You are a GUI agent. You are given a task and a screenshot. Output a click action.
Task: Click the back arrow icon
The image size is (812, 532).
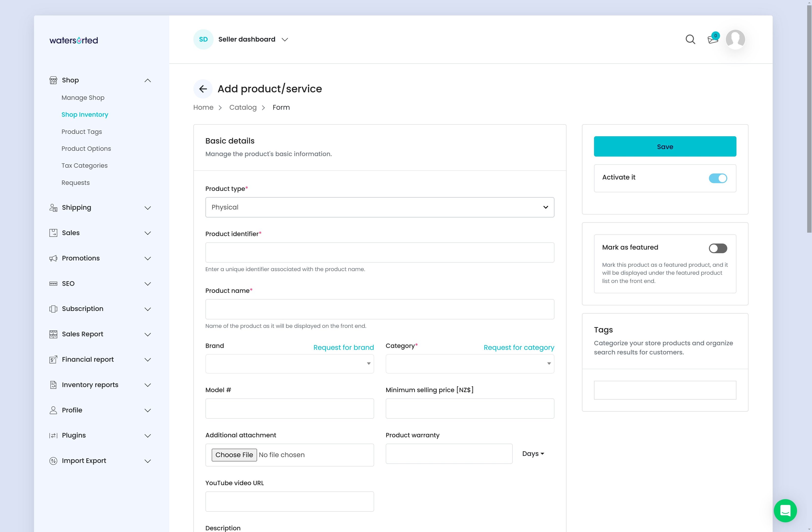pyautogui.click(x=203, y=89)
